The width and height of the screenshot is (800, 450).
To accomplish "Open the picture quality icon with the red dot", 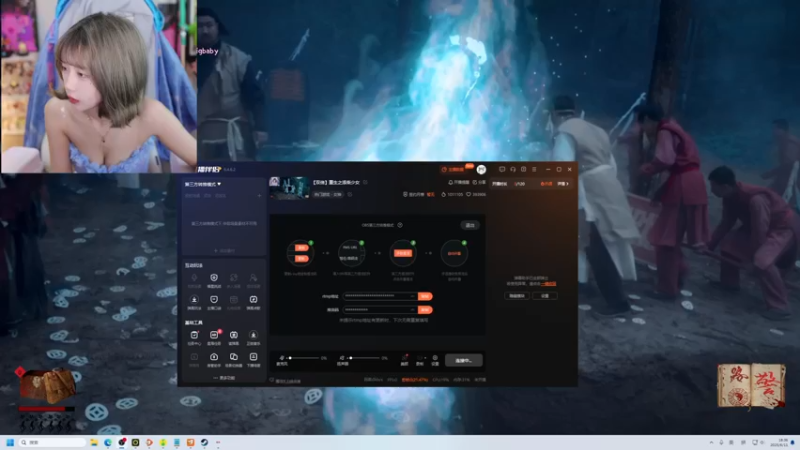I will pyautogui.click(x=405, y=359).
